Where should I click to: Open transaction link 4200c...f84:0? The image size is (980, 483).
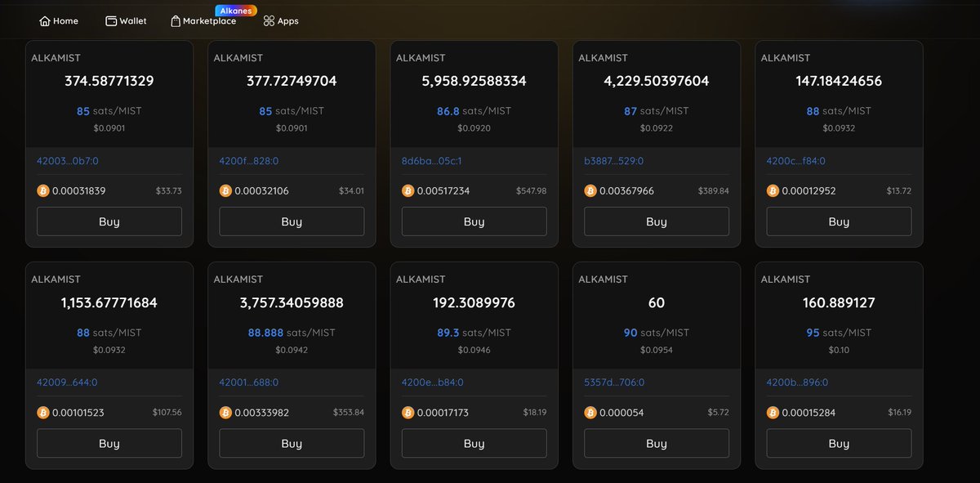[796, 161]
